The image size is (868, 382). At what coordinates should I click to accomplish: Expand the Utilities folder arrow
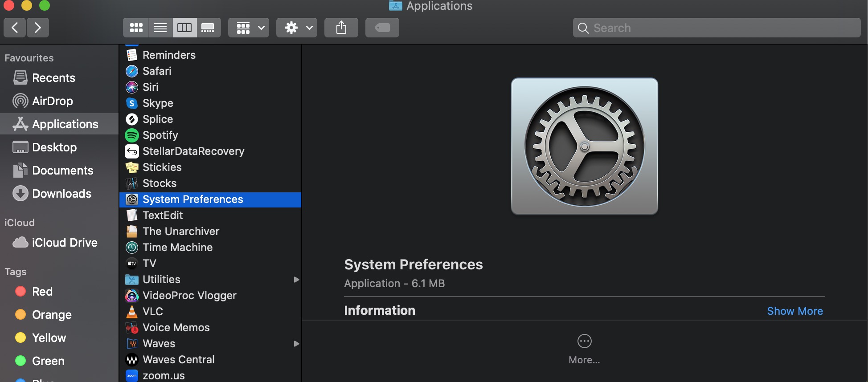296,280
